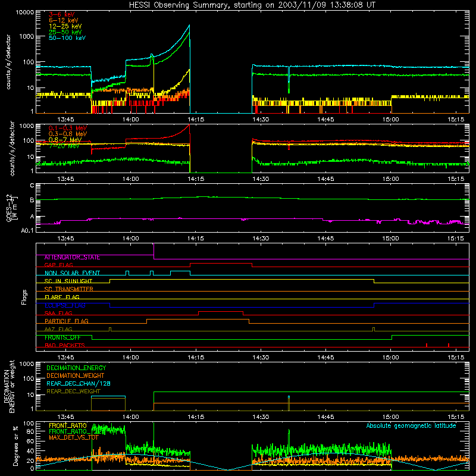The image size is (476, 476).
Task: Select the ECLIPSE_FLAG label
Action: 65,305
